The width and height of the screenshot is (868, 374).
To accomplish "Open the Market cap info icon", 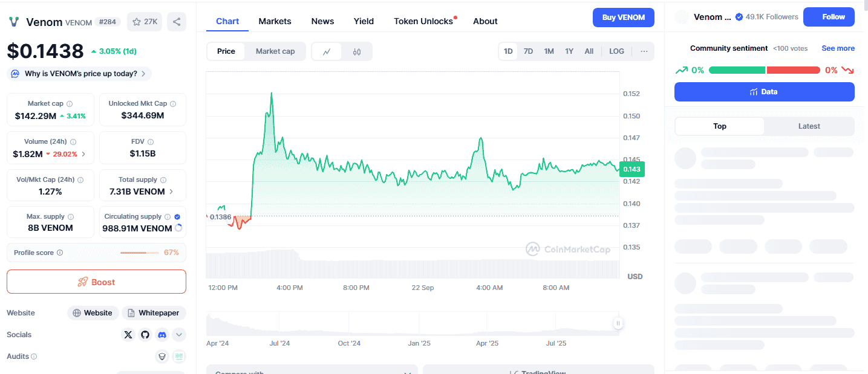I will (x=70, y=104).
